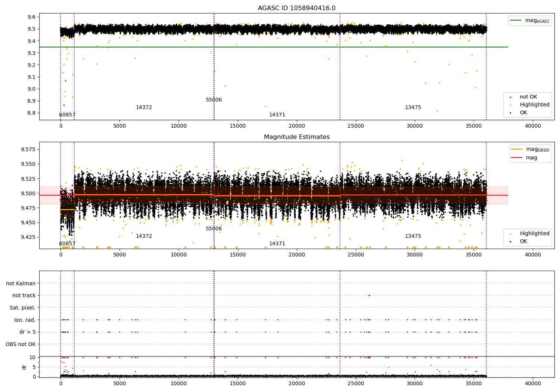
Task: Click OBSID label 13475 in Magnitude Estimates plot
Action: pyautogui.click(x=413, y=236)
